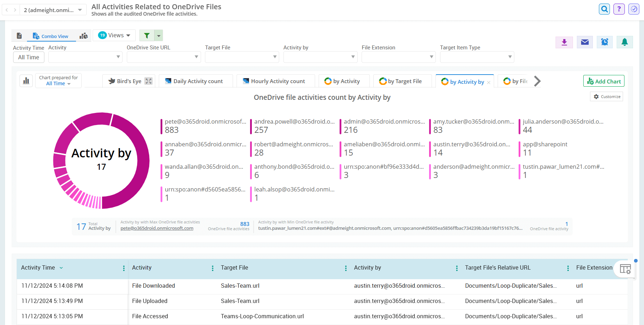Export the report using the download icon
The height and width of the screenshot is (325, 644).
(x=564, y=42)
